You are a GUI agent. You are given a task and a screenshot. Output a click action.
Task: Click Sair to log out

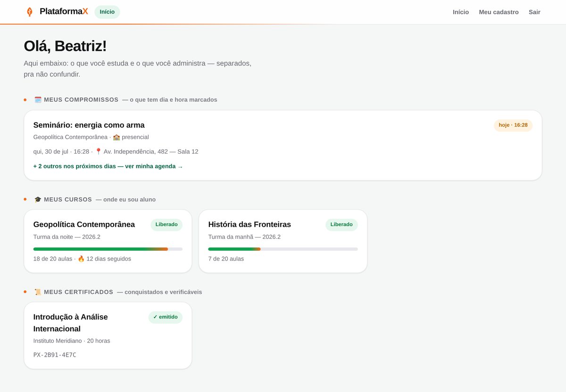tap(534, 12)
